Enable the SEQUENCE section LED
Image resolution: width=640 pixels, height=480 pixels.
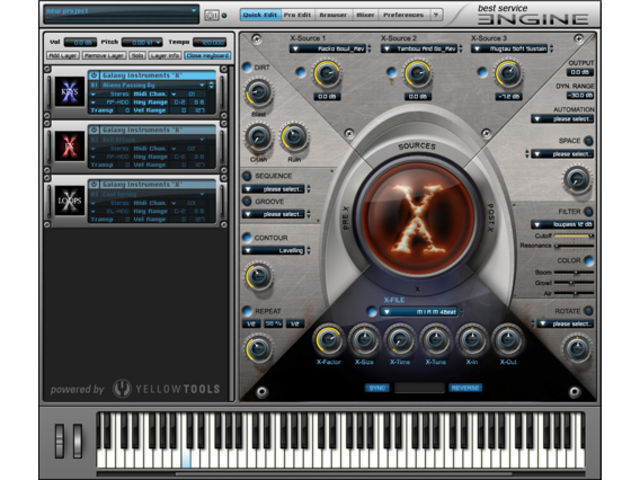point(247,176)
